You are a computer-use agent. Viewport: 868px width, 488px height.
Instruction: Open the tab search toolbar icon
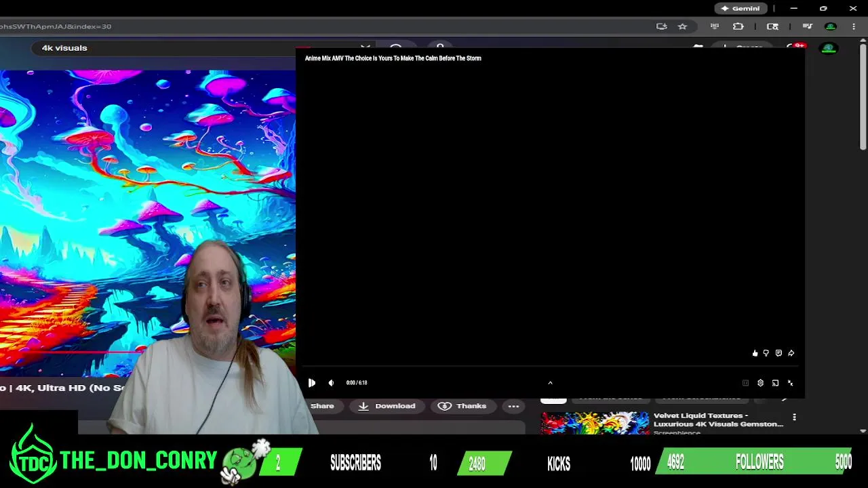[x=772, y=26]
